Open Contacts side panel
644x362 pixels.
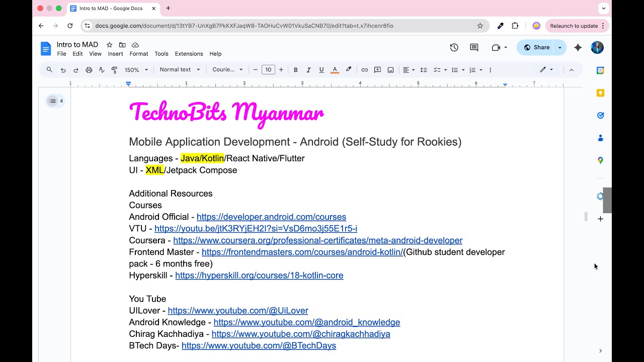[600, 138]
